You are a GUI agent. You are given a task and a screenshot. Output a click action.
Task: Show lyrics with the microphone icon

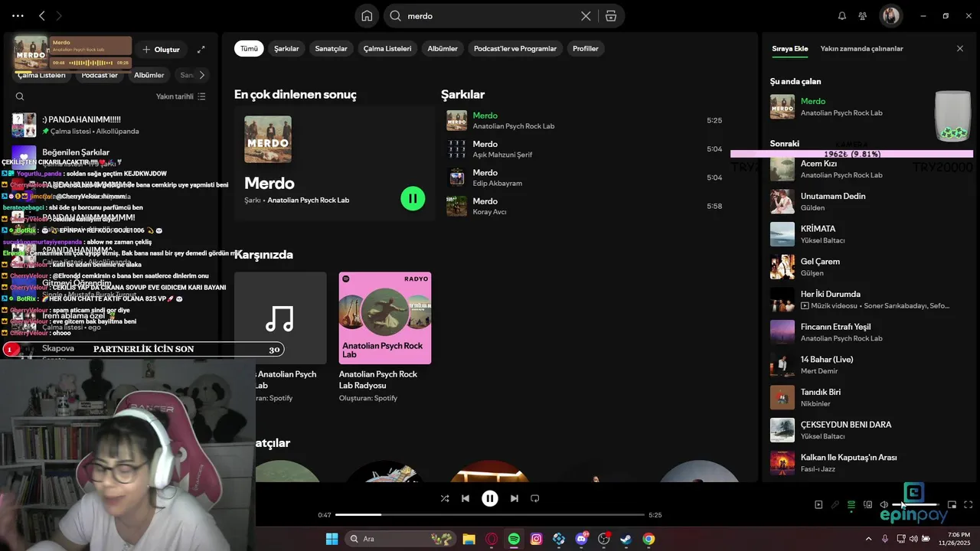click(x=835, y=504)
